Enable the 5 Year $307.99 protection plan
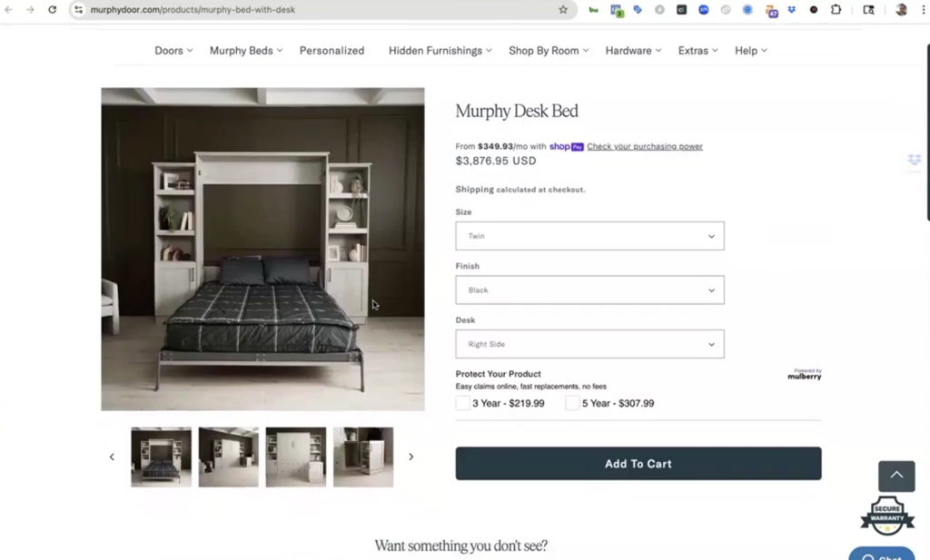Viewport: 930px width, 560px height. tap(571, 402)
